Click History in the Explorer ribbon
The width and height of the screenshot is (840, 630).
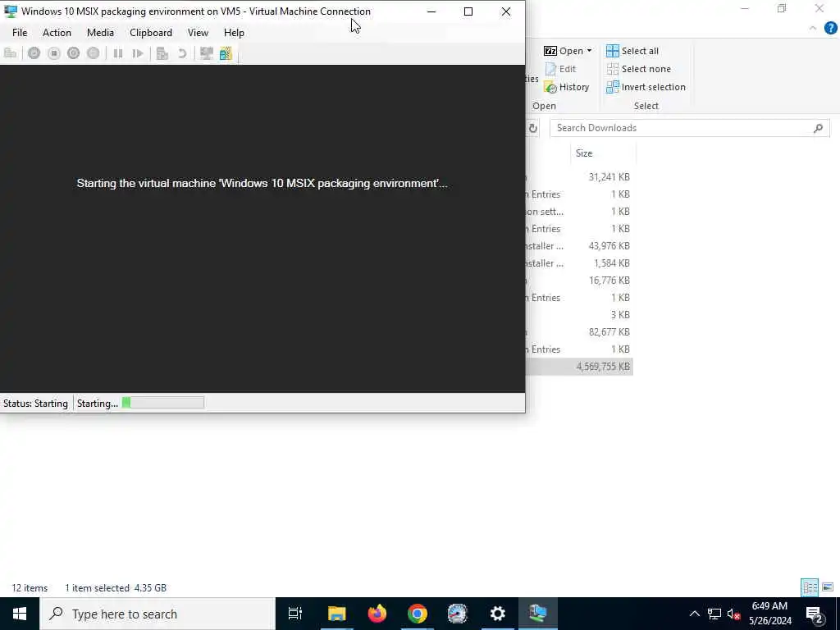[x=566, y=87]
